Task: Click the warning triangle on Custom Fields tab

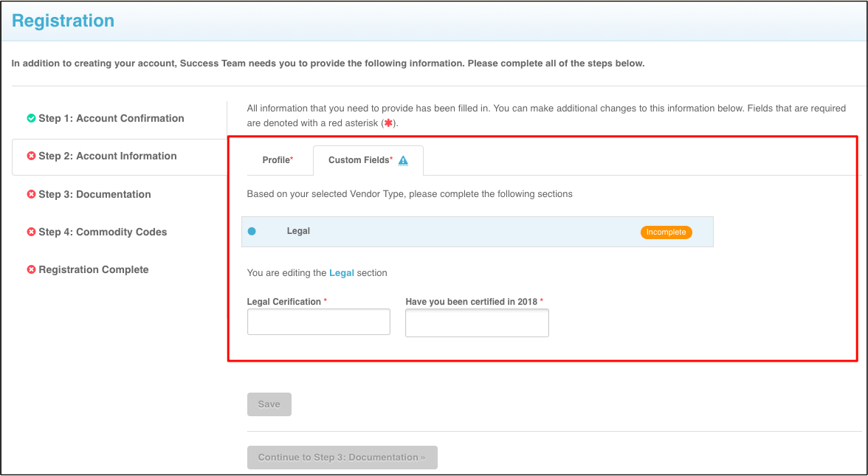Action: 403,160
